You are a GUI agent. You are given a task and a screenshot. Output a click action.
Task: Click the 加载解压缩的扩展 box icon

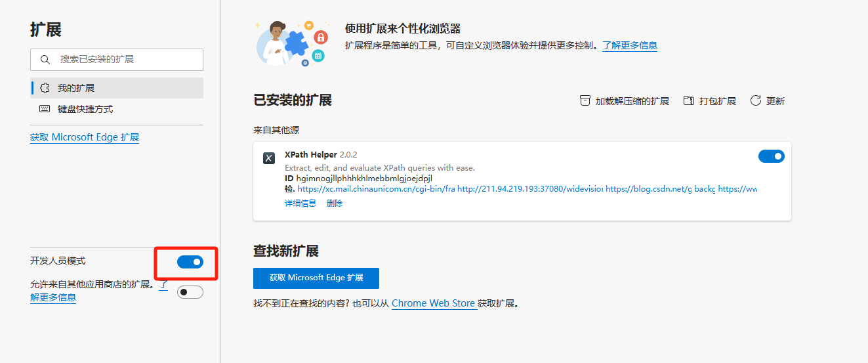pos(585,100)
